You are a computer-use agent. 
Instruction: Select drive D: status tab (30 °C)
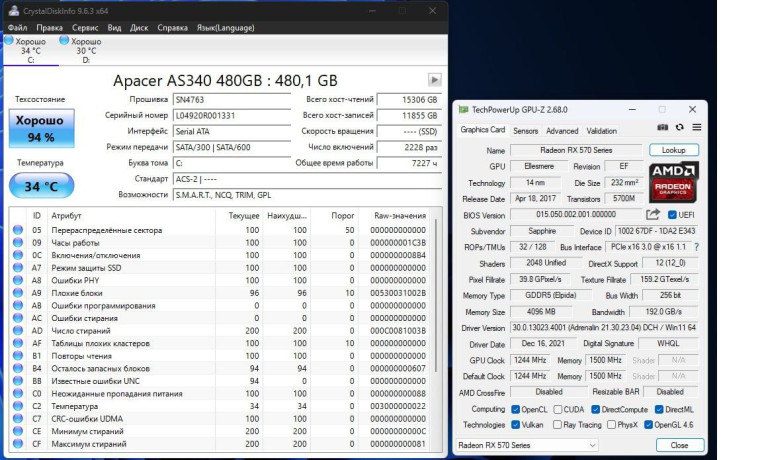(86, 51)
